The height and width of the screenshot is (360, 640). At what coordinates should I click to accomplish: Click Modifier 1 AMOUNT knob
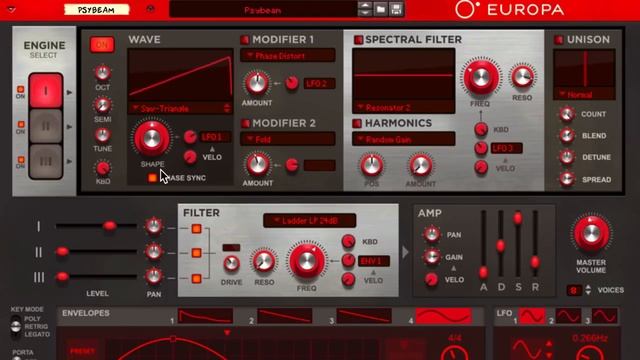point(257,83)
